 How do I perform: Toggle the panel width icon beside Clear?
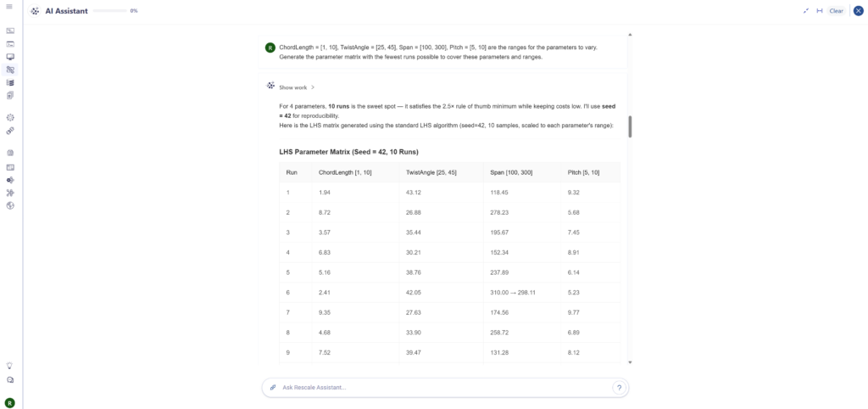point(820,10)
